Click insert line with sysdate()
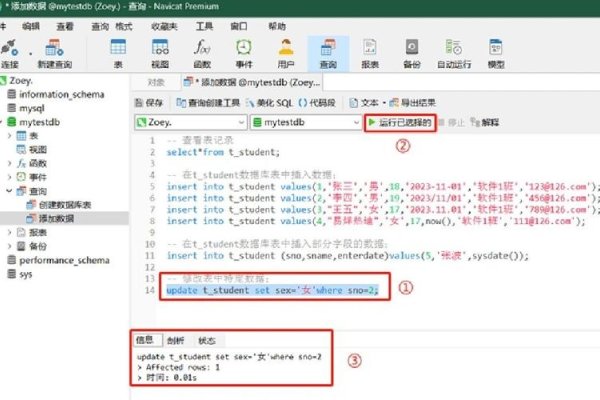 pos(347,255)
